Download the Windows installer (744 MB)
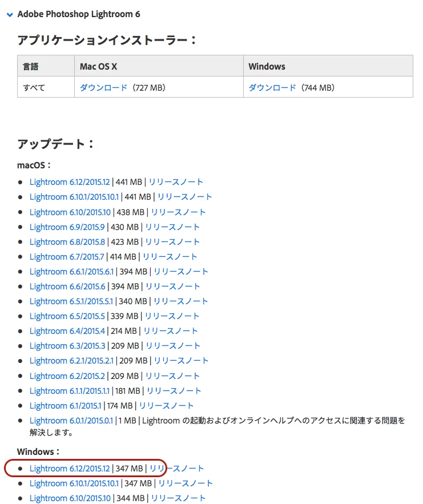Image resolution: width=423 pixels, height=504 pixels. point(272,87)
